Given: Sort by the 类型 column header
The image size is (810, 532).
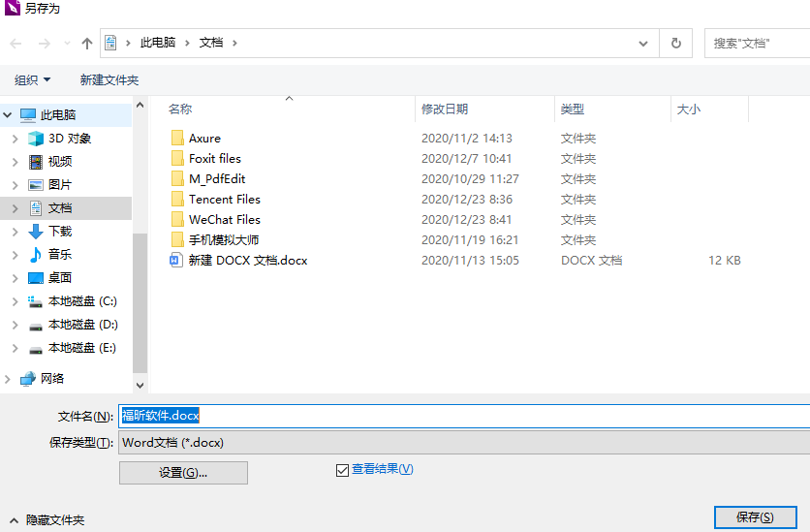Looking at the screenshot, I should point(573,109).
